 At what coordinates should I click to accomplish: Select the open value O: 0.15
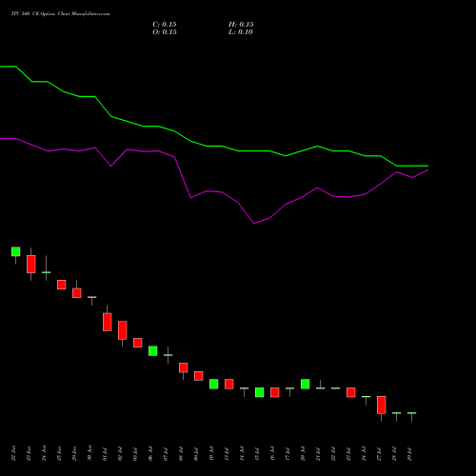tap(165, 32)
